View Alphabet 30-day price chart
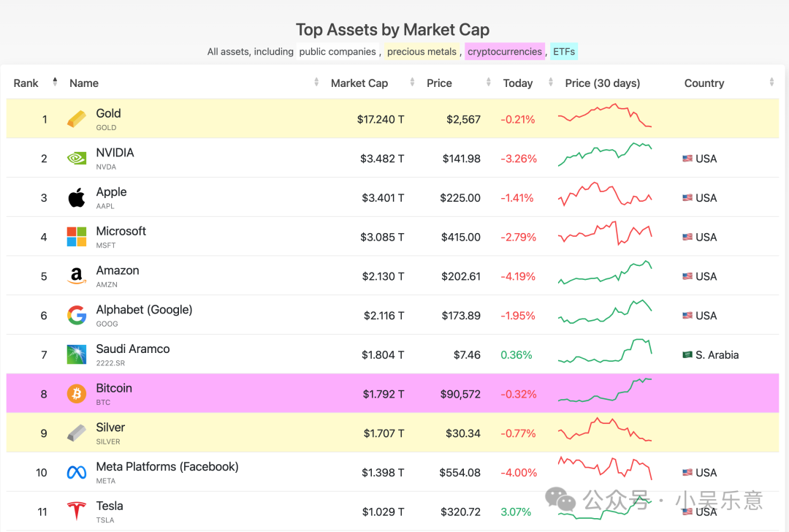789x532 pixels. tap(605, 311)
